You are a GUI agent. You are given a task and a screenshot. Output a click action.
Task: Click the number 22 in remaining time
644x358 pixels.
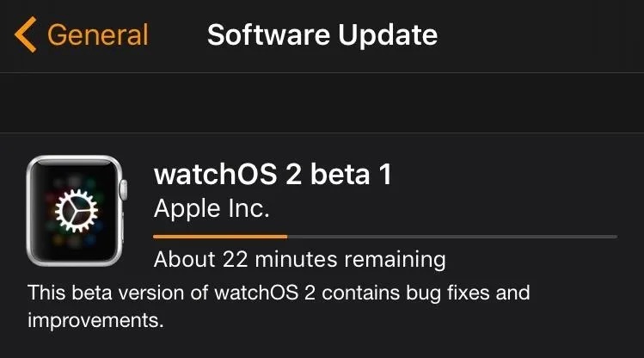point(235,259)
